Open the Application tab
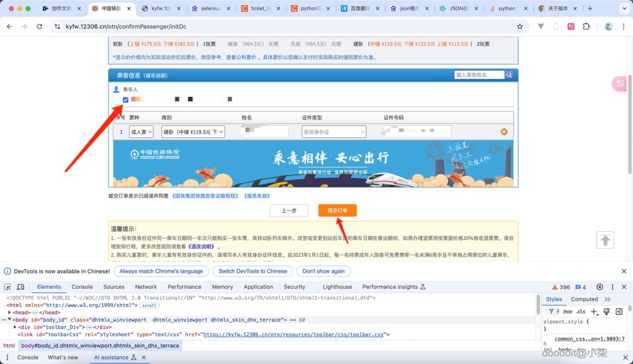The width and height of the screenshot is (633, 364). (x=258, y=287)
